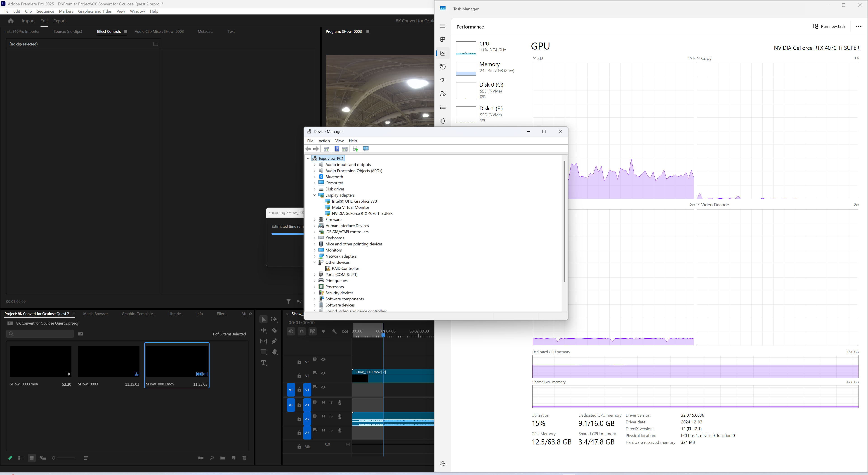Select the Hand tool
Image resolution: width=868 pixels, height=475 pixels.
tap(274, 352)
